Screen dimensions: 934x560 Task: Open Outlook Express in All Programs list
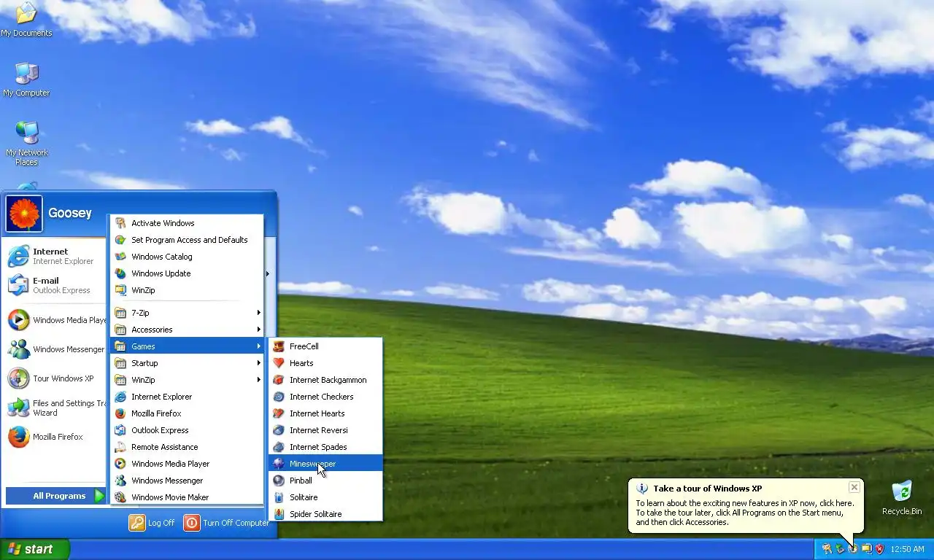187,430
